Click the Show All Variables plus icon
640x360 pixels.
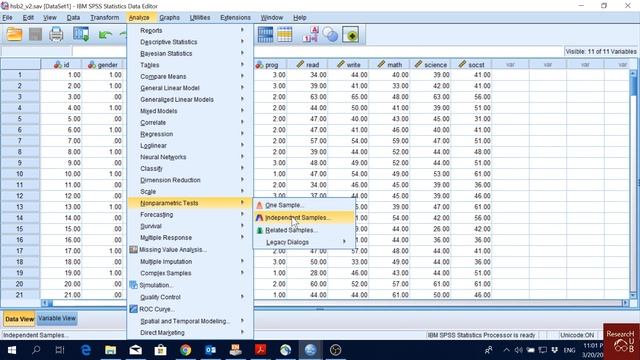351,35
